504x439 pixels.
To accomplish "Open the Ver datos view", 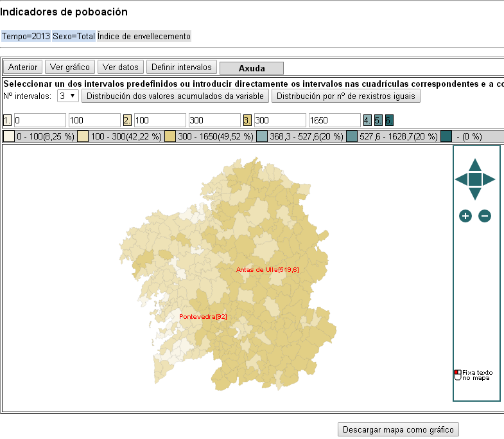I will point(121,67).
